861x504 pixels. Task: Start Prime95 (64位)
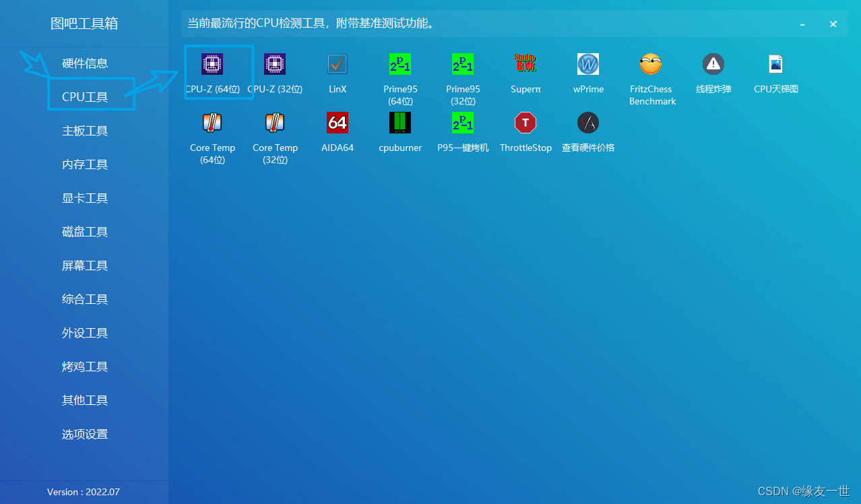[400, 80]
